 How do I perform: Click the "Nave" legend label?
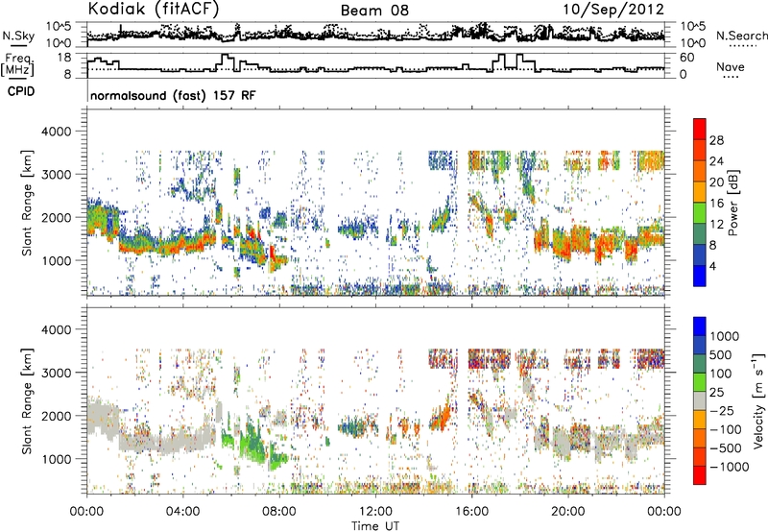(x=730, y=66)
